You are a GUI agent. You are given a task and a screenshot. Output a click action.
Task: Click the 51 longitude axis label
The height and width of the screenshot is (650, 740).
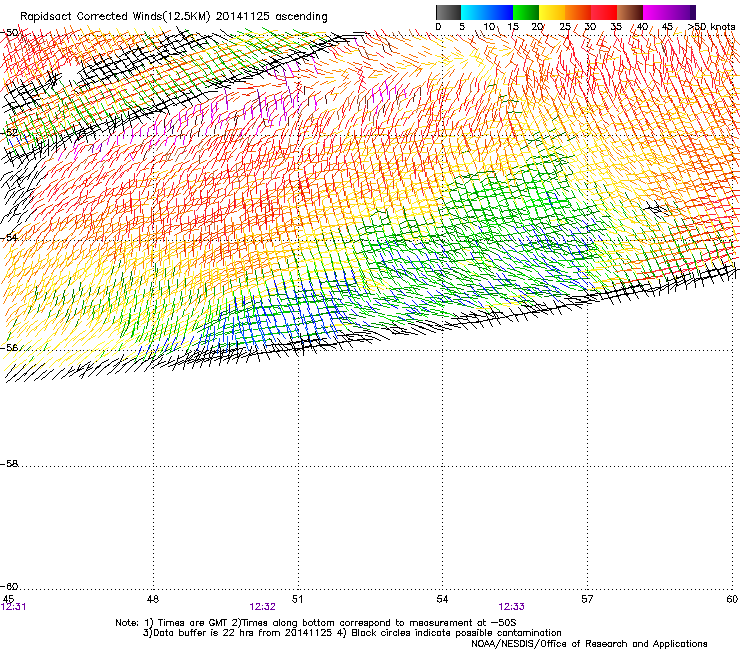coord(297,599)
